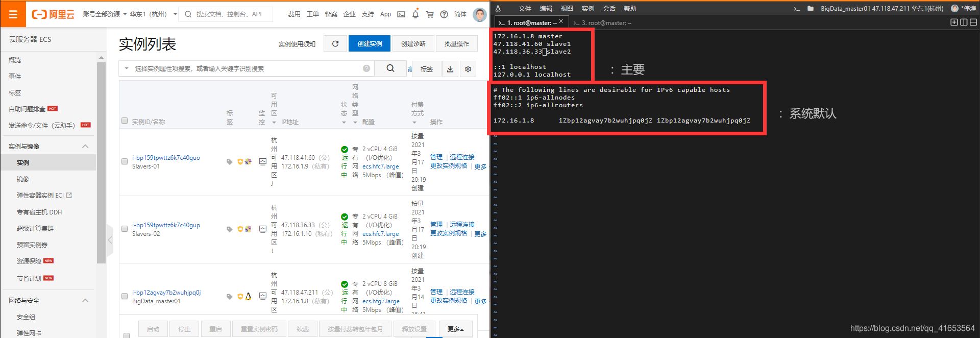
Task: Open network type column filter arrow
Action: (355, 123)
